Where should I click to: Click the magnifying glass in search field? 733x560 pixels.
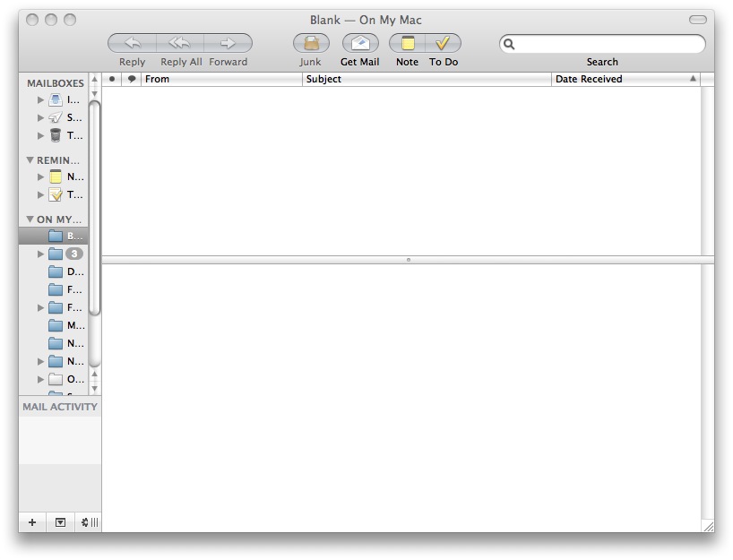(509, 44)
